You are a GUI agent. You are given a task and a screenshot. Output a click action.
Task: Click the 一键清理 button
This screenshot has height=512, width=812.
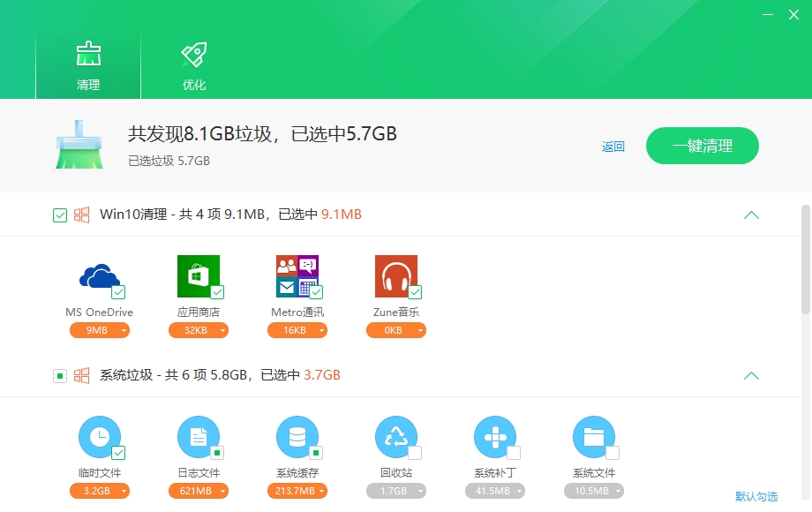coord(703,146)
